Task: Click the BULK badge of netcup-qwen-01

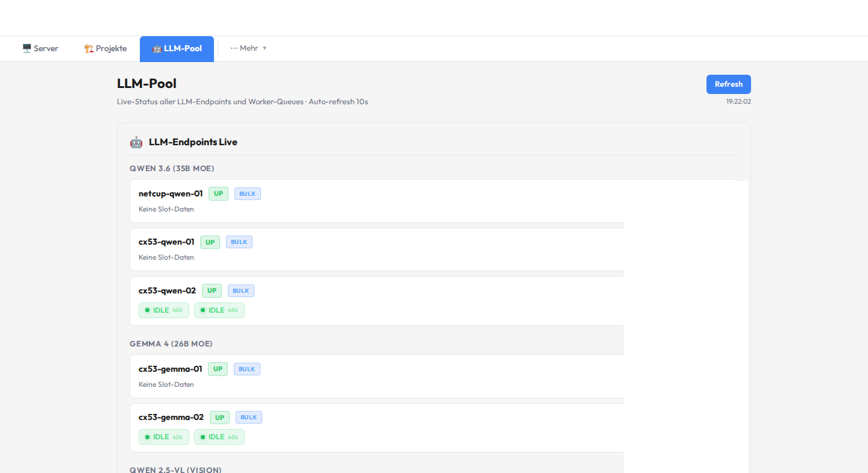Action: click(x=248, y=194)
